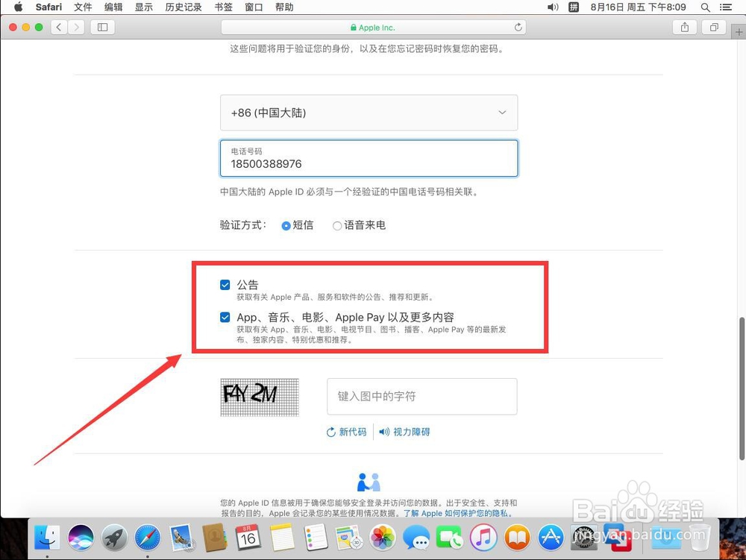Viewport: 746px width, 560px height.
Task: Open Notes from the Dock
Action: [282, 537]
